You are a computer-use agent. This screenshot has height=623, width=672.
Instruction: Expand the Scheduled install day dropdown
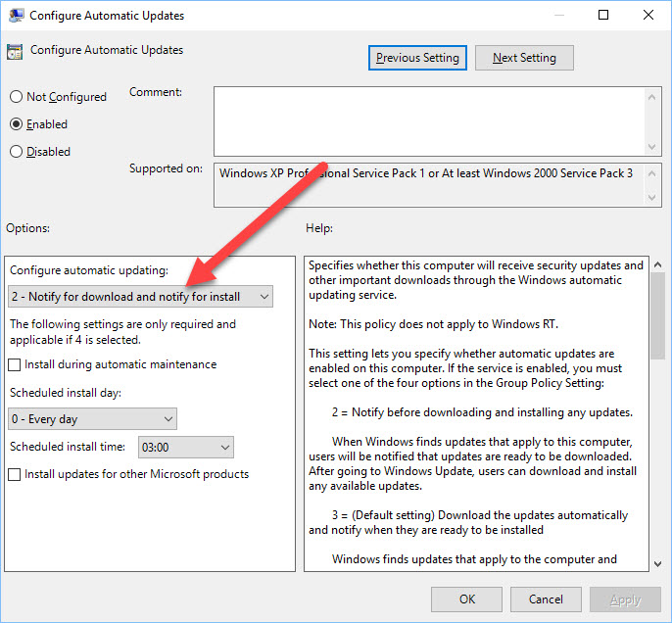coord(93,419)
